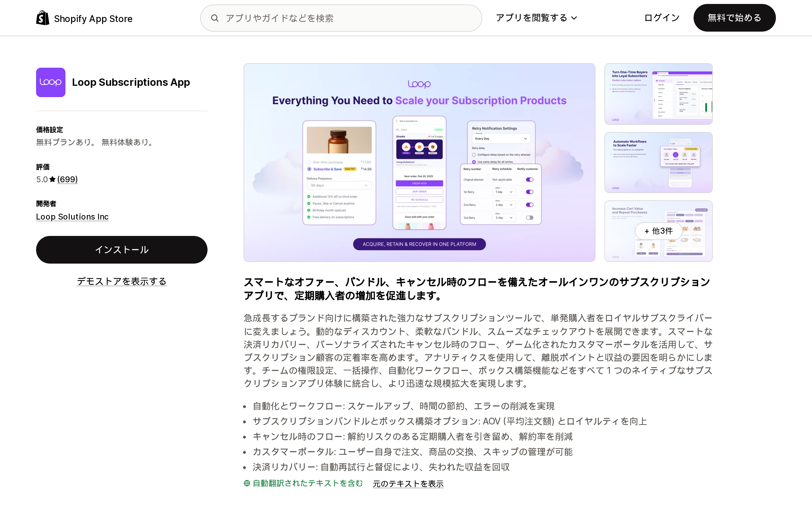
Task: Click 元のテキストを表示 link
Action: [x=408, y=483]
